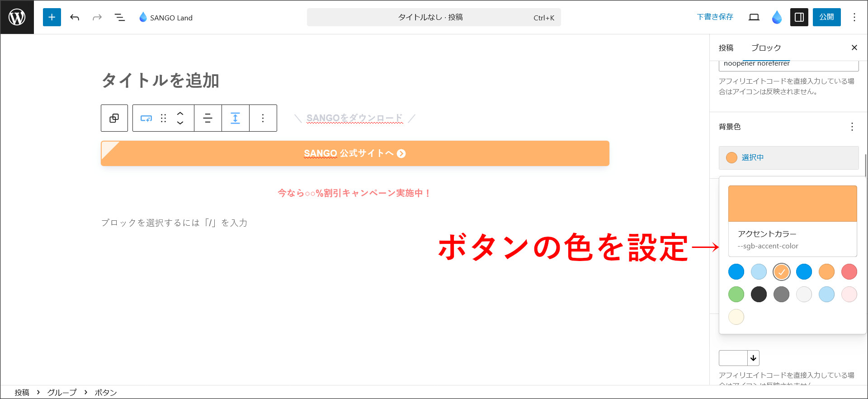Open the 背景色 panel options menu
The width and height of the screenshot is (868, 399).
tap(852, 127)
